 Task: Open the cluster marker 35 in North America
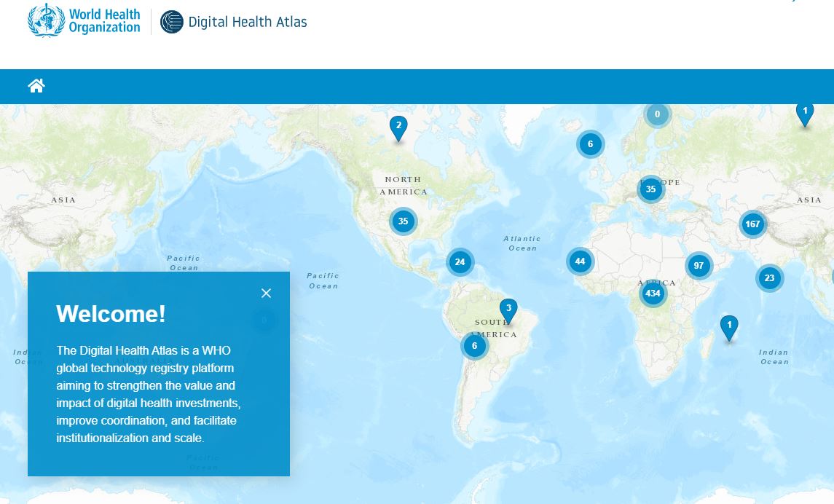(404, 221)
